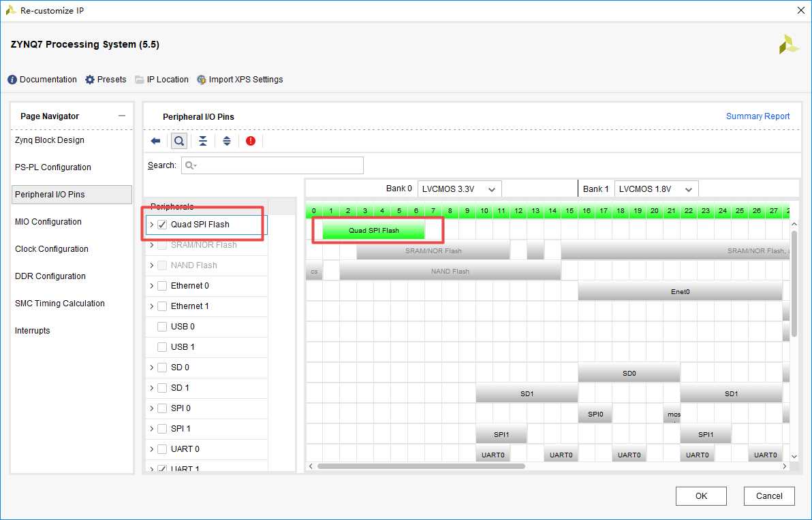Expand the SD 1 tree row
This screenshot has height=520, width=812.
(152, 388)
